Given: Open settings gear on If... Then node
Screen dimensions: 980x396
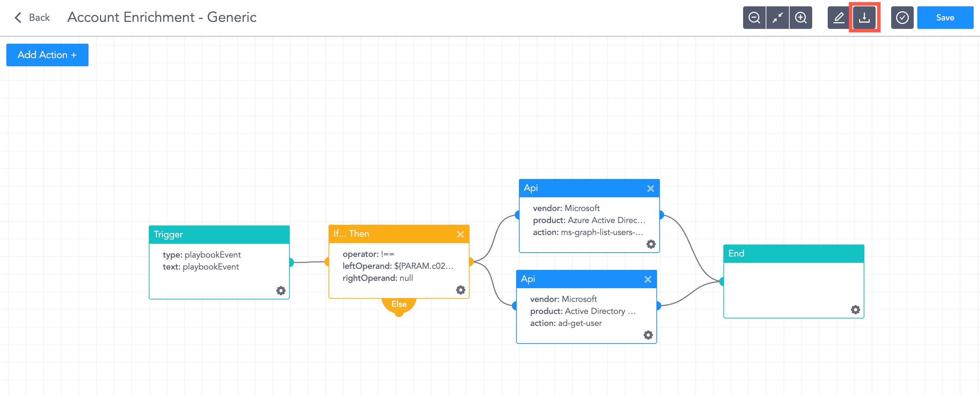Looking at the screenshot, I should point(460,290).
